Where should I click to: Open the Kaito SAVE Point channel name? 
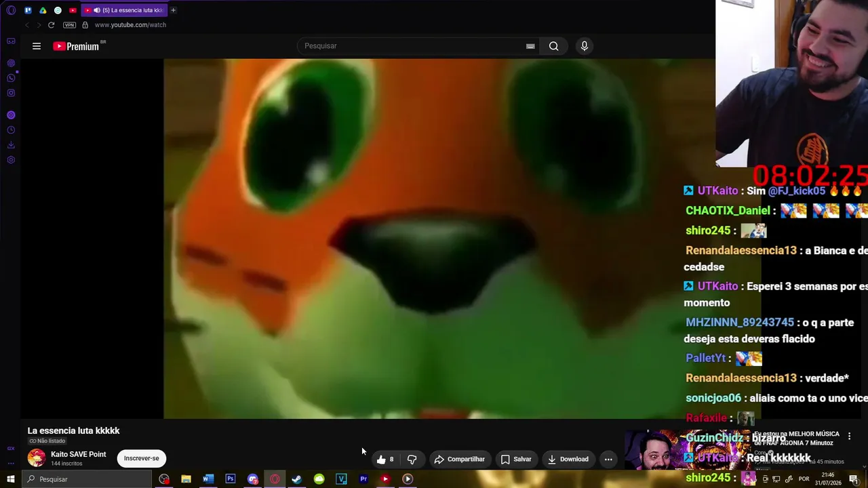(x=79, y=454)
